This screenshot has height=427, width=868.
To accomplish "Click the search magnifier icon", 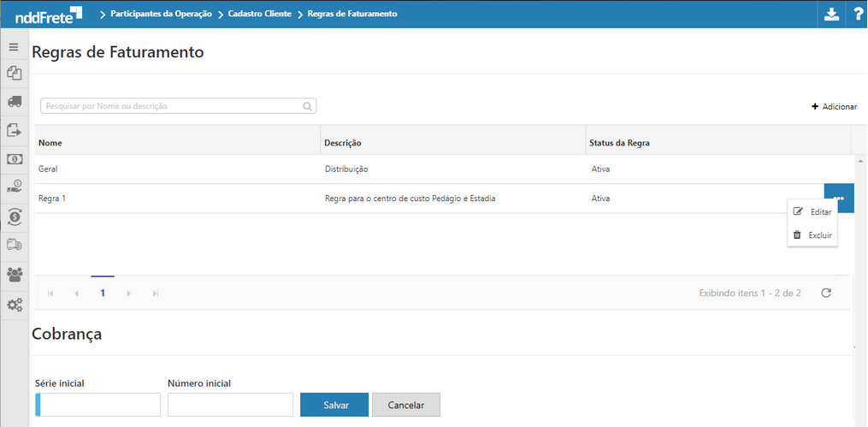I will [307, 106].
